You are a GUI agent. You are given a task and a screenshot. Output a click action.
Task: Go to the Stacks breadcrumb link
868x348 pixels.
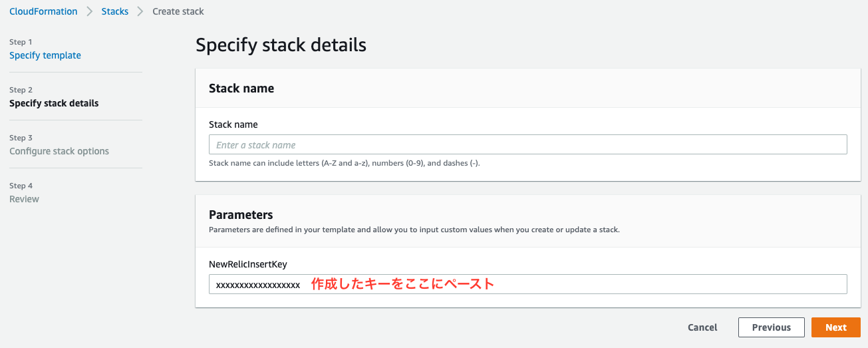[115, 11]
